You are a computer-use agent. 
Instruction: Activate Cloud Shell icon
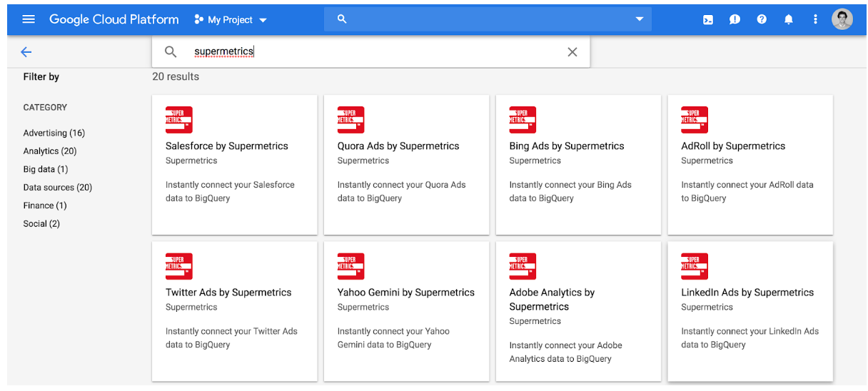pyautogui.click(x=707, y=20)
